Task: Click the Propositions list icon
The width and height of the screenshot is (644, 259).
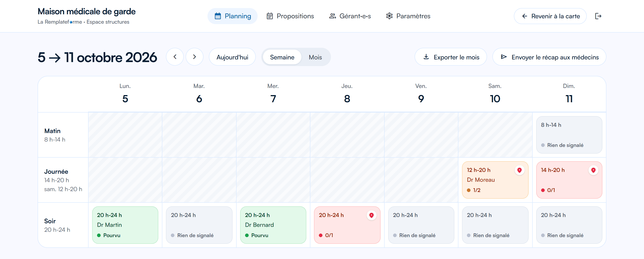Action: coord(269,16)
